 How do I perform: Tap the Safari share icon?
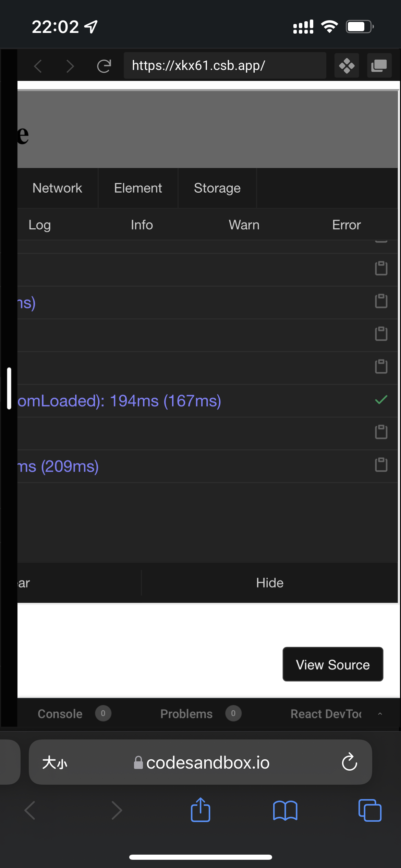(x=200, y=810)
